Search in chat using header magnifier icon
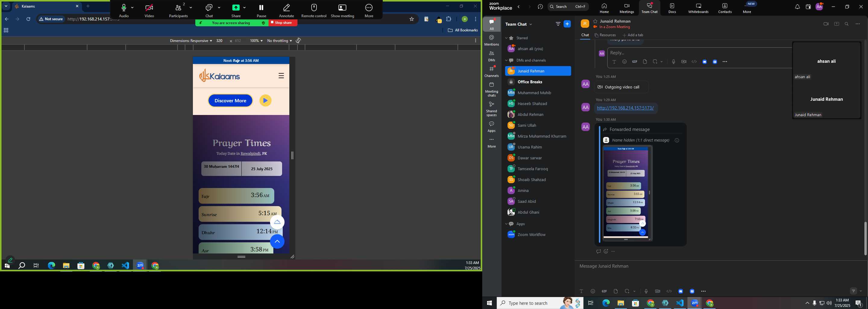This screenshot has height=309, width=868. click(846, 24)
